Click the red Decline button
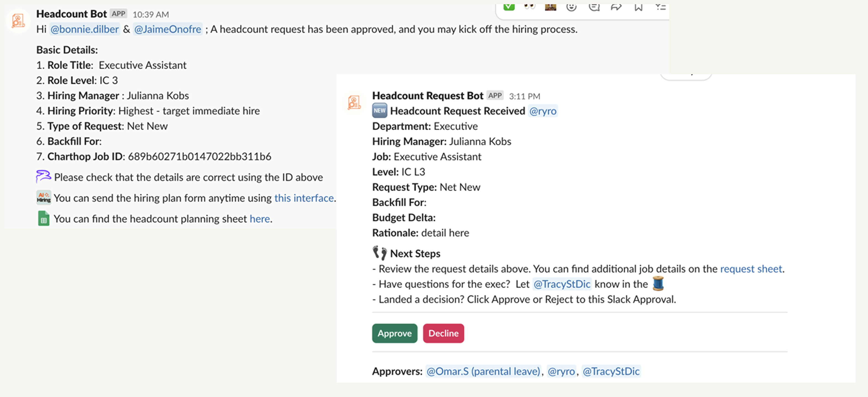The image size is (868, 397). pyautogui.click(x=443, y=333)
